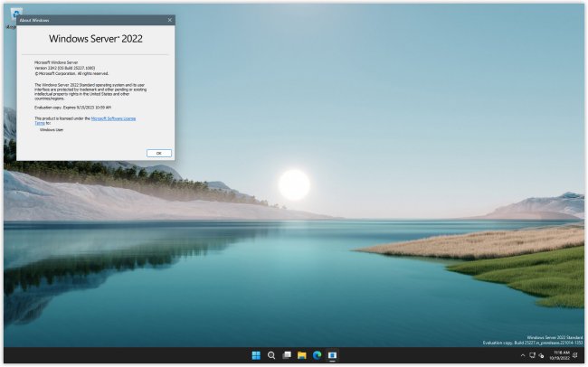Click the 'Windows Server 2022' heading text
The image size is (588, 367).
coord(96,39)
